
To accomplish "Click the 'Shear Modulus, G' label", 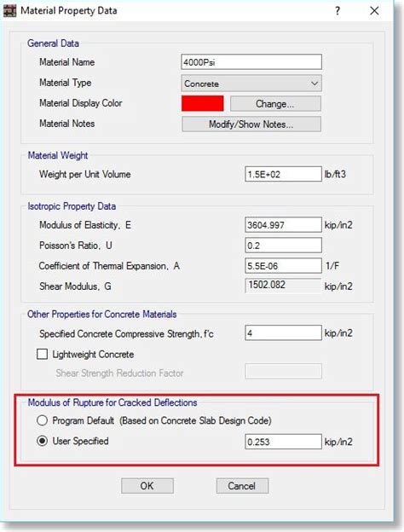I will pos(75,286).
